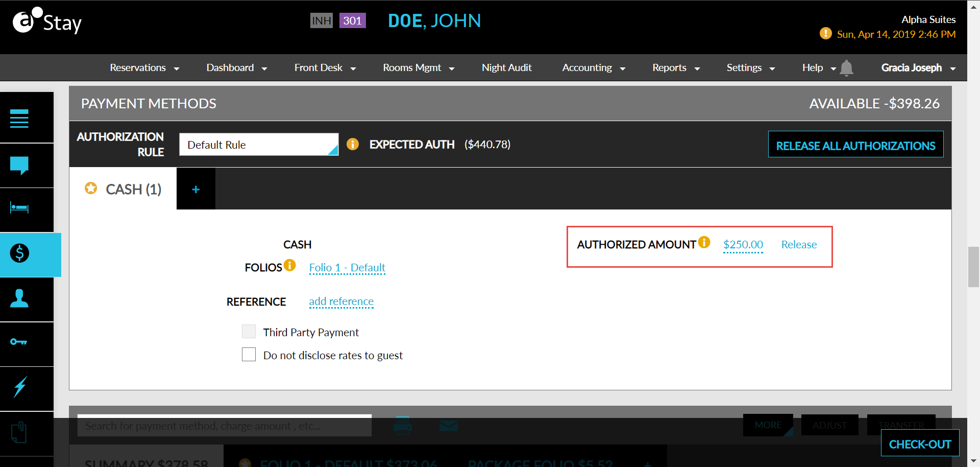The width and height of the screenshot is (980, 467).
Task: Click the date warning exclamation icon
Action: [x=825, y=34]
